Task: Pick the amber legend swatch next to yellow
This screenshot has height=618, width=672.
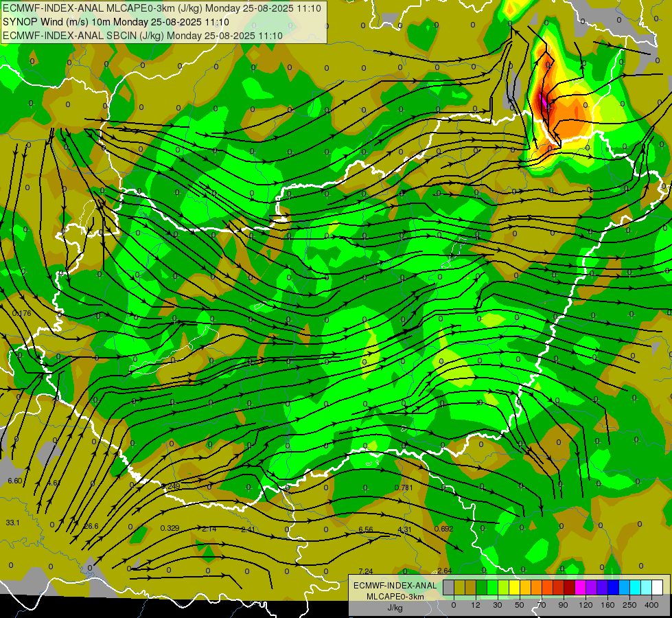Action: (x=525, y=588)
